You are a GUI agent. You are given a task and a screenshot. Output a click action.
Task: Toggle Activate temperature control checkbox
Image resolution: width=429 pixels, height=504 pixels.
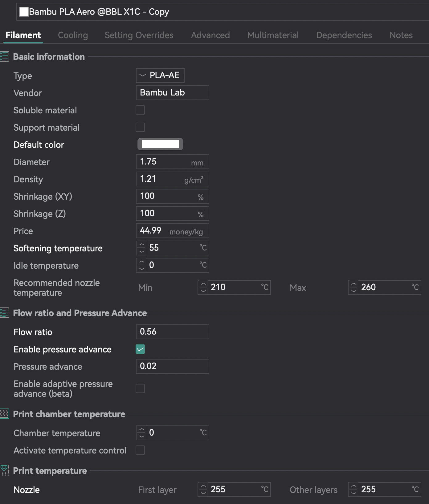pos(140,450)
